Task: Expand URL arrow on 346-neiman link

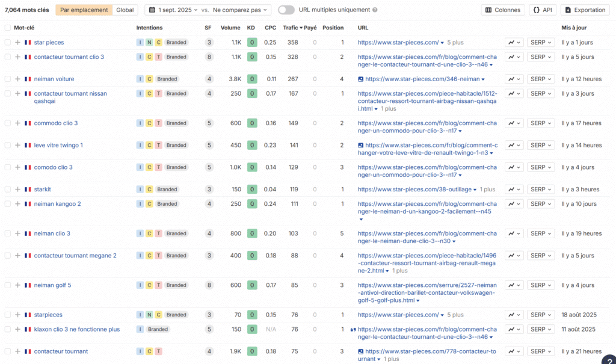Action: 483,79
